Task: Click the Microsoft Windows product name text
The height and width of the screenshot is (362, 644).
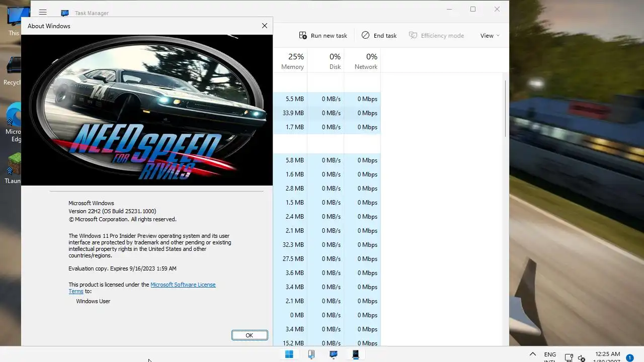Action: tap(91, 204)
